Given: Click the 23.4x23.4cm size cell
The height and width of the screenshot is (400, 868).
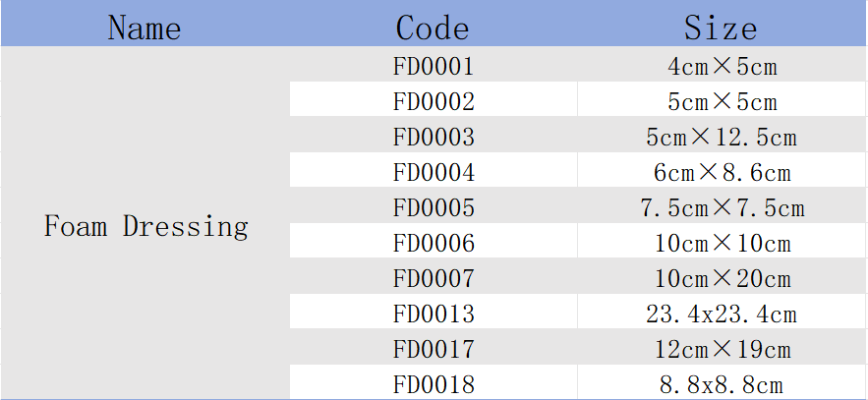Looking at the screenshot, I should coord(722,312).
